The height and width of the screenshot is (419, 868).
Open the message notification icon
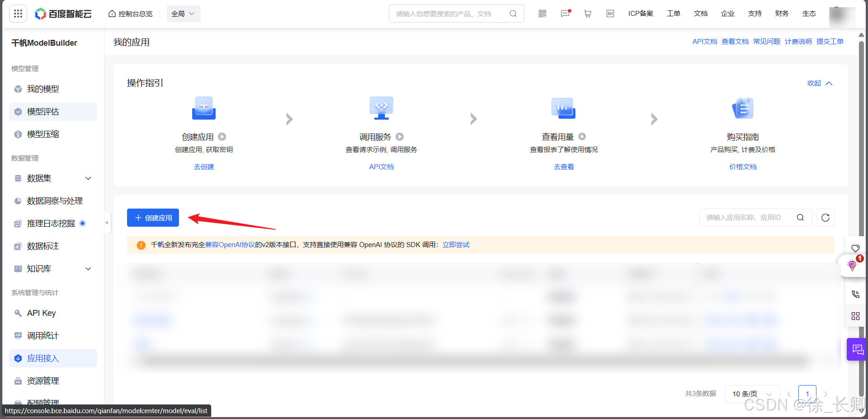point(566,14)
